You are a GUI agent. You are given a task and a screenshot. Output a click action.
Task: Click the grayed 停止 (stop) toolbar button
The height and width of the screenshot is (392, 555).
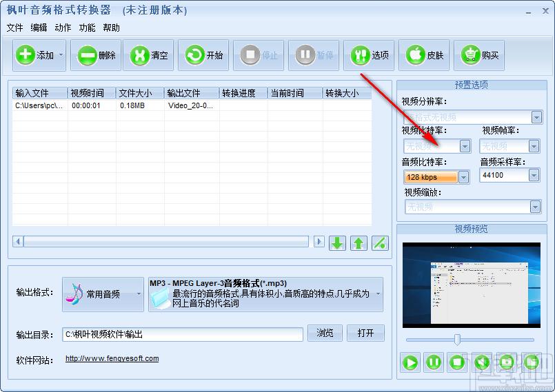pyautogui.click(x=259, y=55)
